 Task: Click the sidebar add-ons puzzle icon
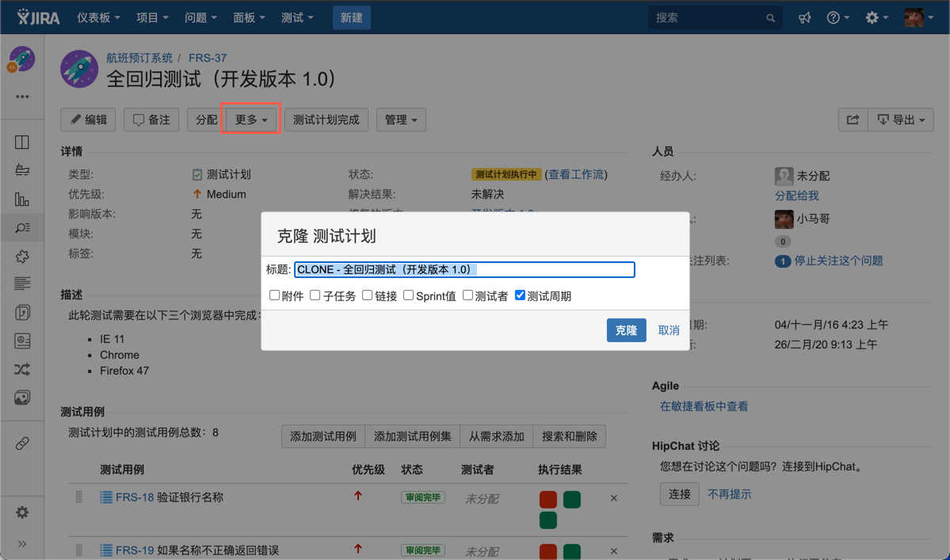(x=22, y=256)
